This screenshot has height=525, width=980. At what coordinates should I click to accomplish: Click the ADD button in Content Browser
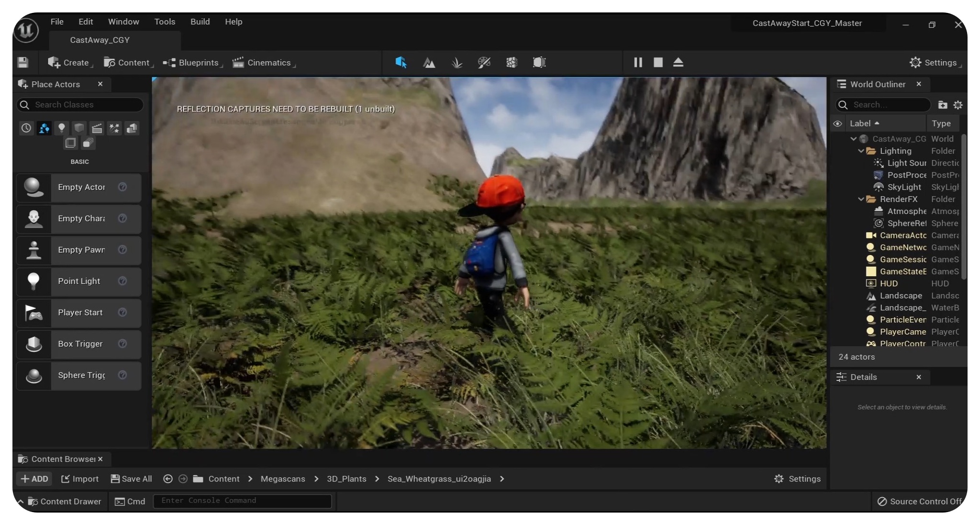point(34,479)
